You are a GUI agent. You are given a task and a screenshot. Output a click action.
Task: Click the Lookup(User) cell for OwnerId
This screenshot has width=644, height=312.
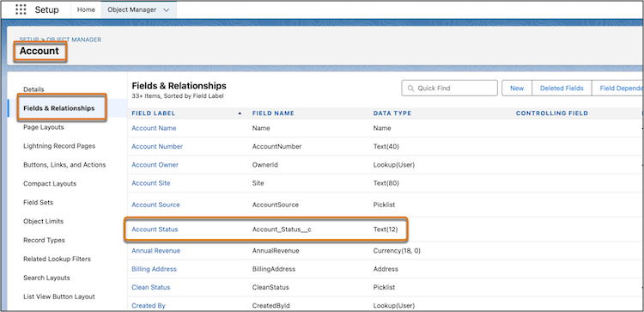point(394,165)
